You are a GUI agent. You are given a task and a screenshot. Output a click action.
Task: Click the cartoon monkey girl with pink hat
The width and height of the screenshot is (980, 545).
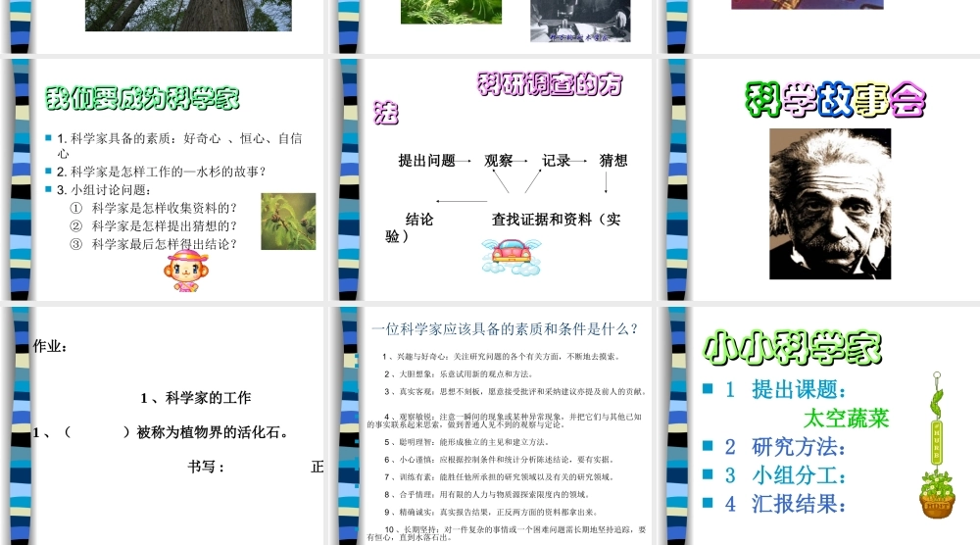click(186, 270)
